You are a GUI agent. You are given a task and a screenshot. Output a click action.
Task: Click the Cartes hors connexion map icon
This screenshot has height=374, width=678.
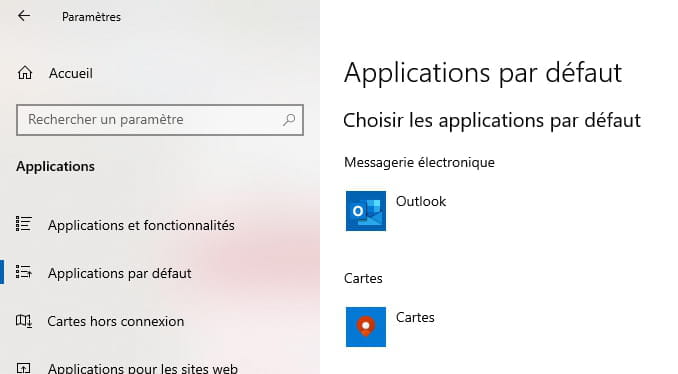tap(24, 321)
